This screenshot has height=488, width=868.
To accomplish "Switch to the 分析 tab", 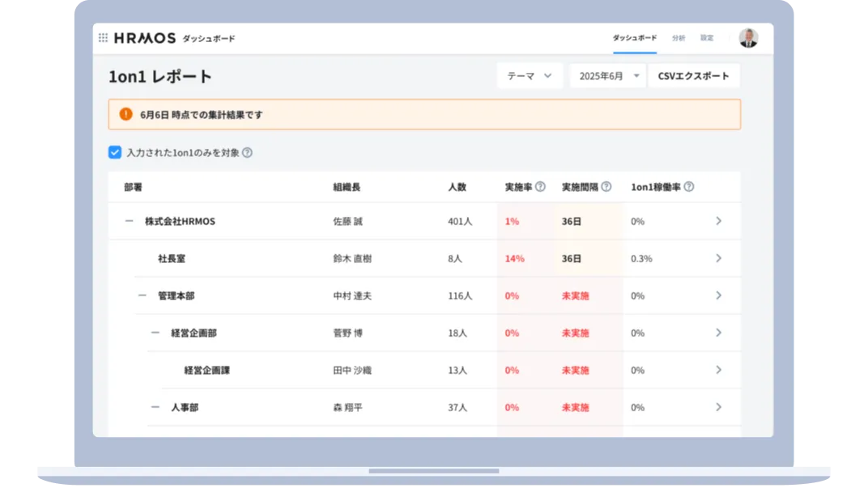I will [x=679, y=38].
